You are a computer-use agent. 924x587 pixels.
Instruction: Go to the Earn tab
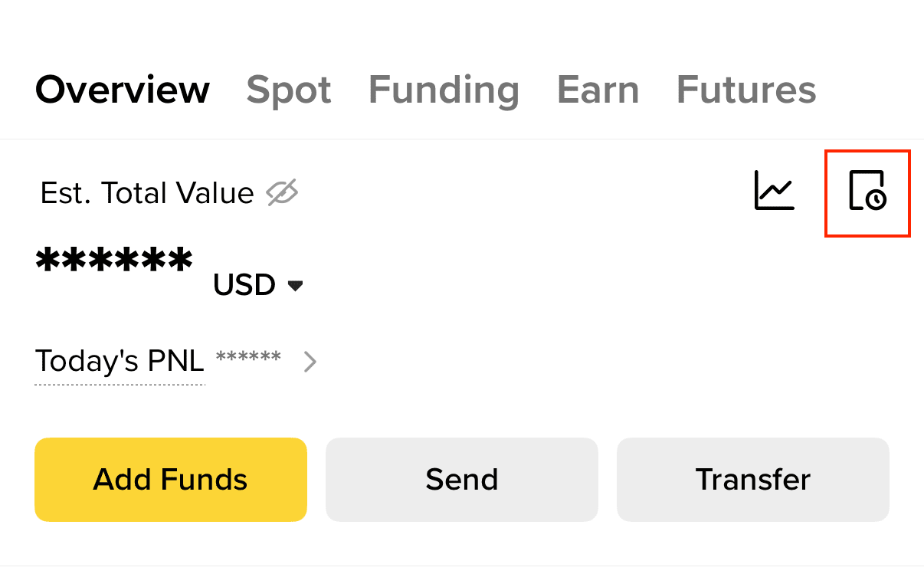[598, 90]
